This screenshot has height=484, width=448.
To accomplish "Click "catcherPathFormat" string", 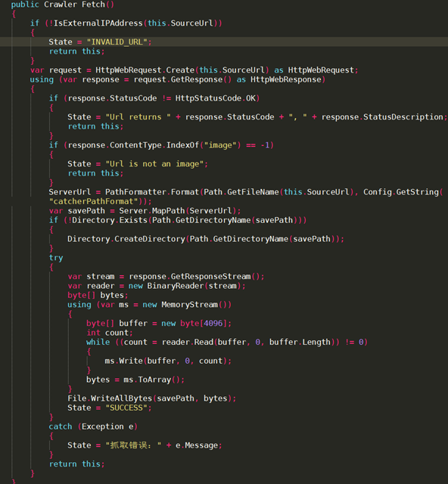I will 93,202.
